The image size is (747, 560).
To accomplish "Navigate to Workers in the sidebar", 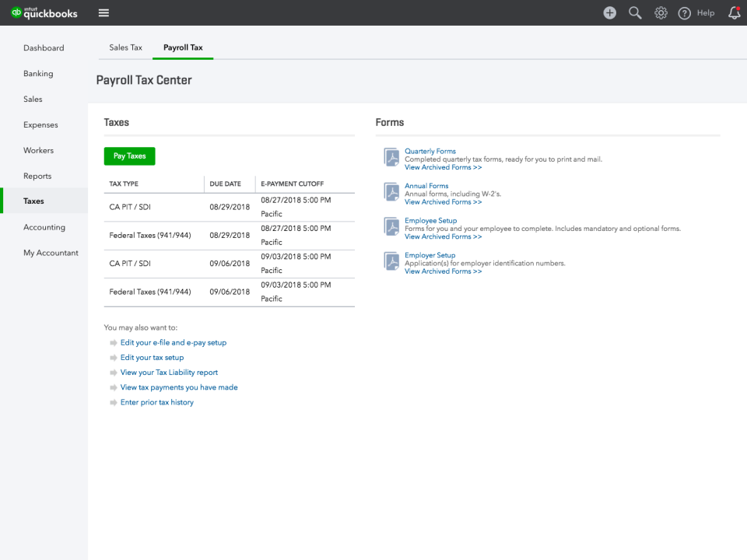I will (x=37, y=150).
